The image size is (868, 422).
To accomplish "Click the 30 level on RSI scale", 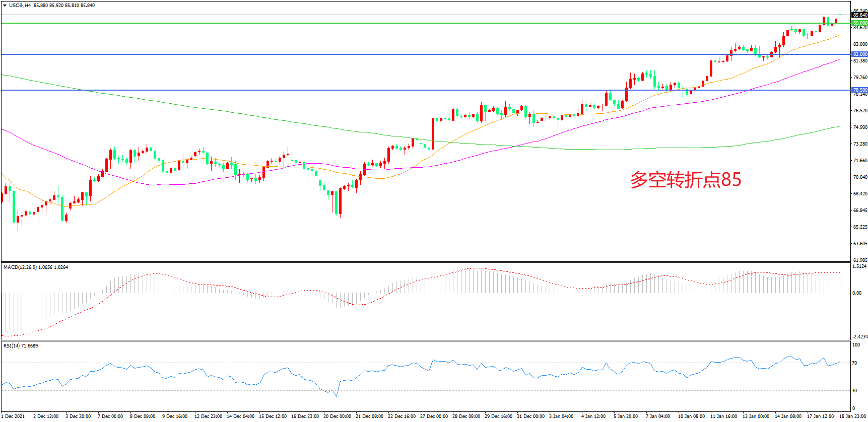I will click(x=854, y=391).
